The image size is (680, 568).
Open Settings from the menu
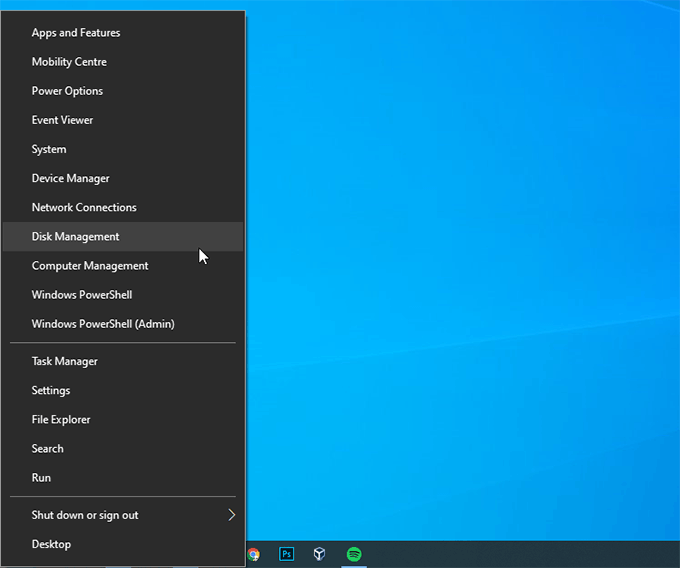(51, 390)
